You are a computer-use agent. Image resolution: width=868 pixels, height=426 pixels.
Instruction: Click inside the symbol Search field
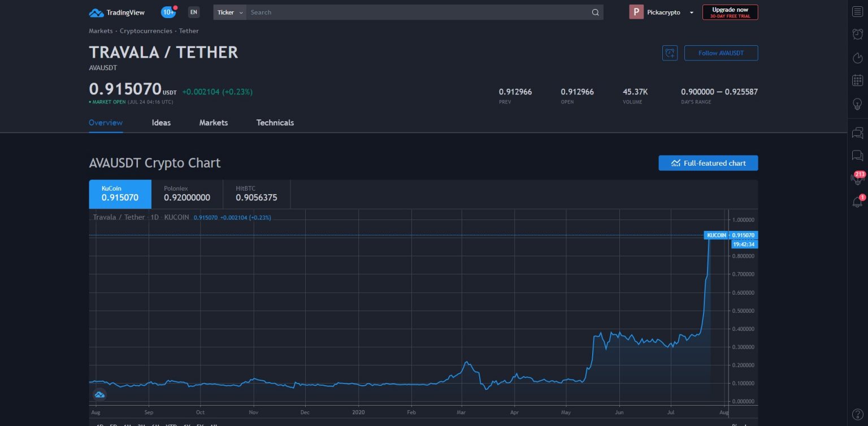[x=396, y=12]
